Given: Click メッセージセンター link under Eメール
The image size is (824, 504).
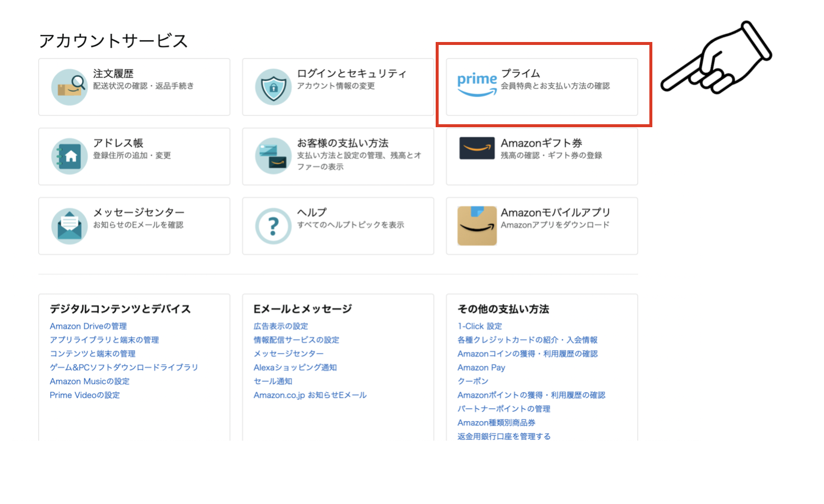Looking at the screenshot, I should (289, 354).
